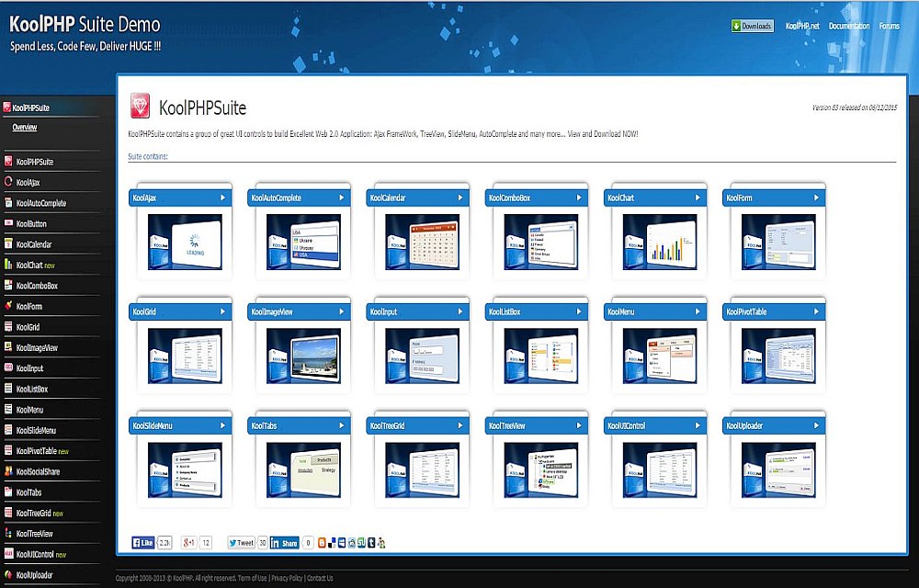Expand the KoolAjax card arrow
The width and height of the screenshot is (919, 588).
tap(222, 198)
